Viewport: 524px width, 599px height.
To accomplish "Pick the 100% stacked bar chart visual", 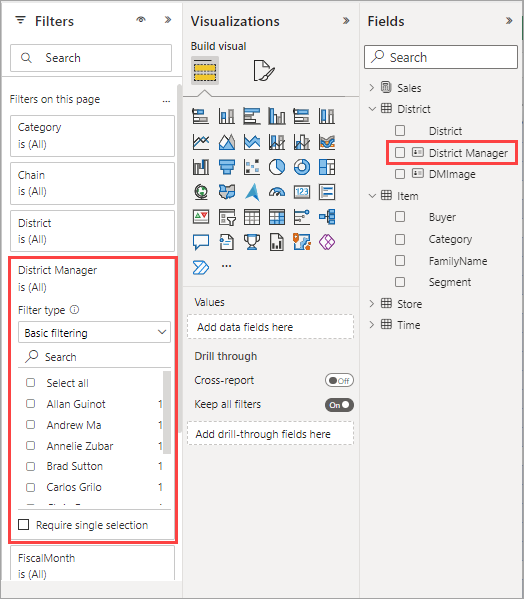I will (302, 116).
